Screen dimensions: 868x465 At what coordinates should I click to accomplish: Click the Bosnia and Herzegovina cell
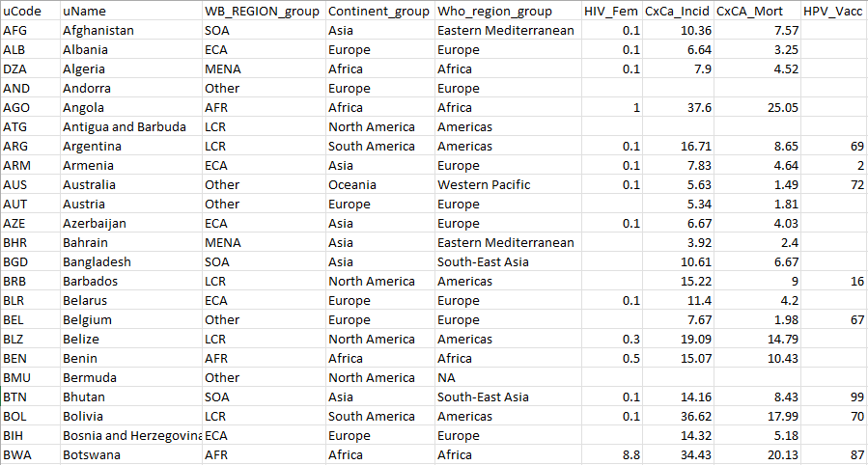coord(131,436)
